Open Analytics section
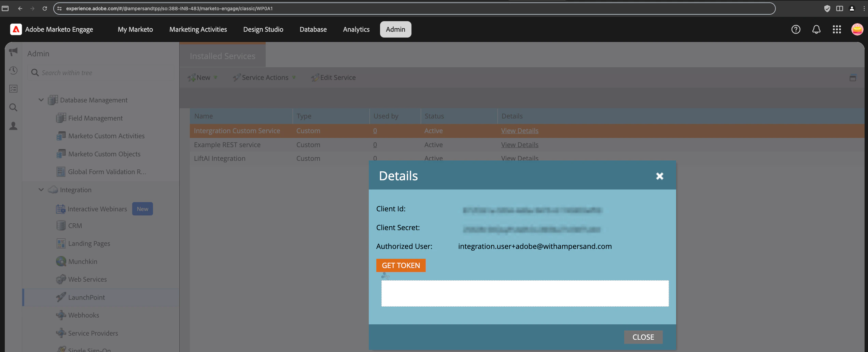 [x=356, y=29]
